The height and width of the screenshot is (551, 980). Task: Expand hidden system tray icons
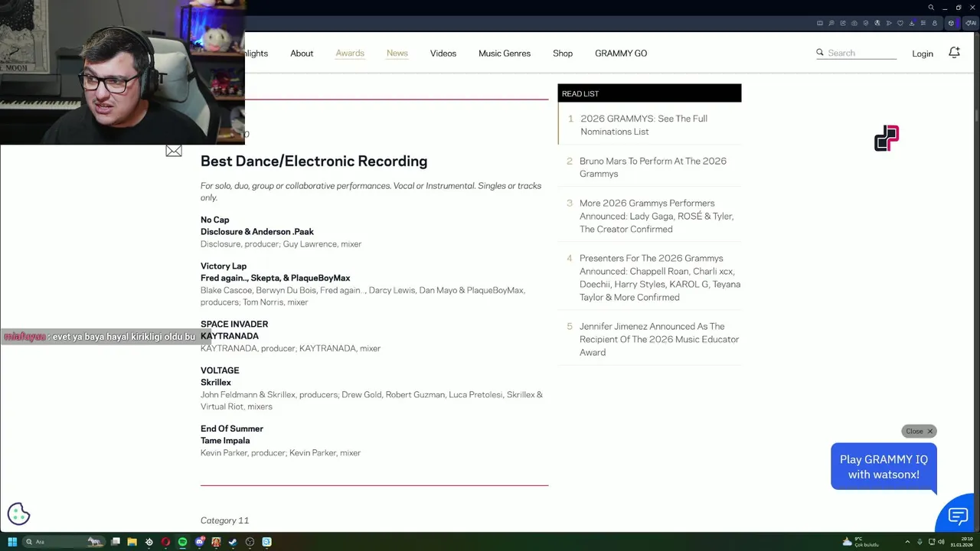[907, 542]
